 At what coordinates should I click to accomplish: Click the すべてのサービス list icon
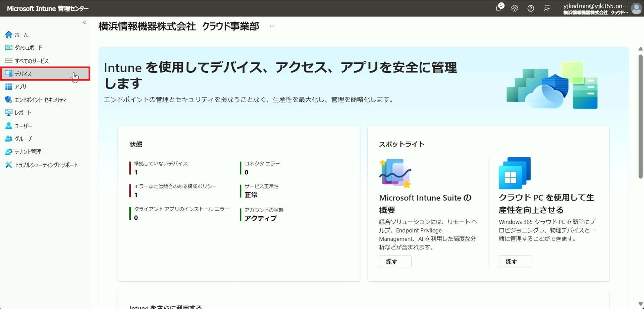(x=9, y=61)
